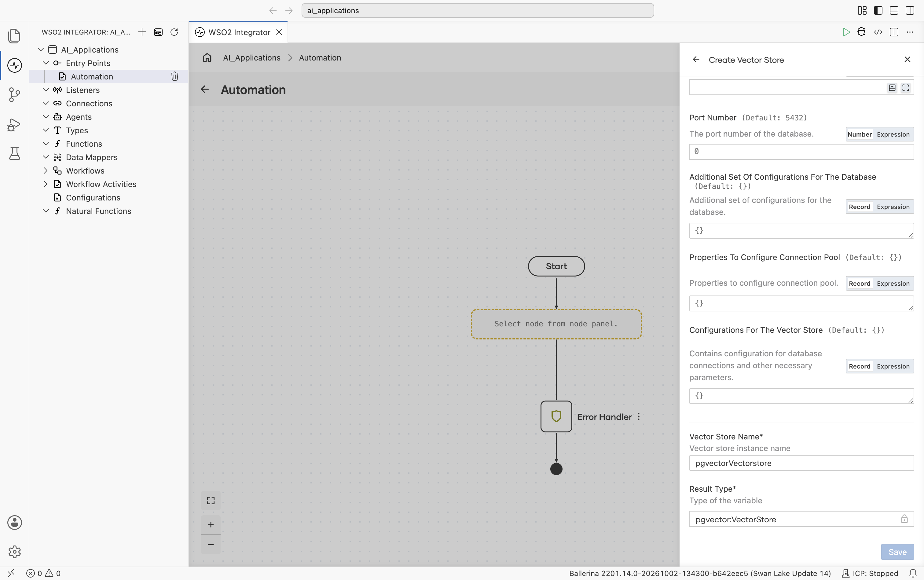This screenshot has height=580, width=924.
Task: Click back arrow beside Automation title
Action: pyautogui.click(x=205, y=89)
